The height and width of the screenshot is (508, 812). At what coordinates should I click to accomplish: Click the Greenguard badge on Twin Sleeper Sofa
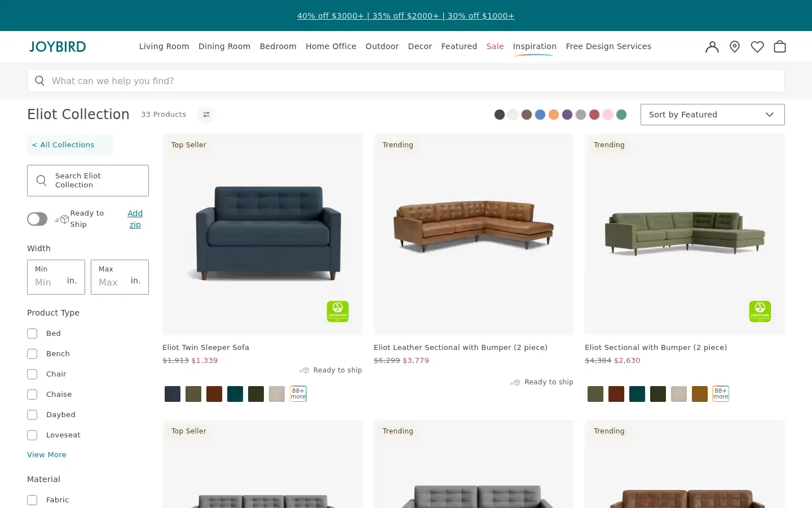(338, 312)
